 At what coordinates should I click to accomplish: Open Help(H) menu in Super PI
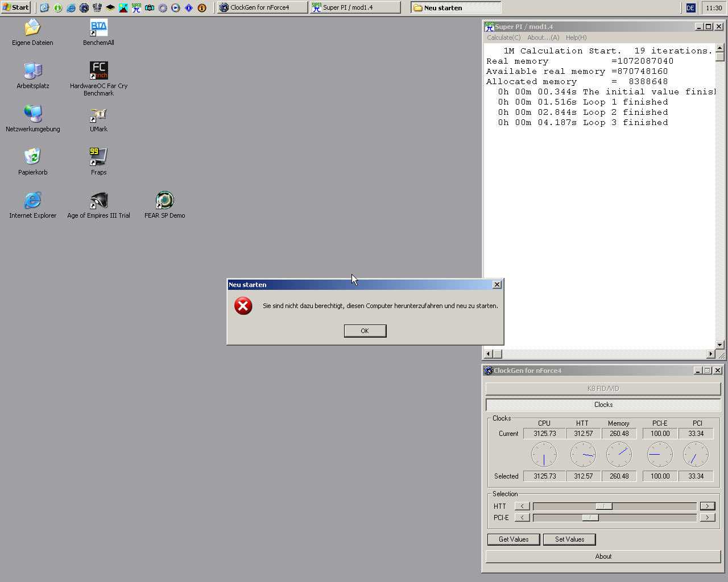(576, 38)
